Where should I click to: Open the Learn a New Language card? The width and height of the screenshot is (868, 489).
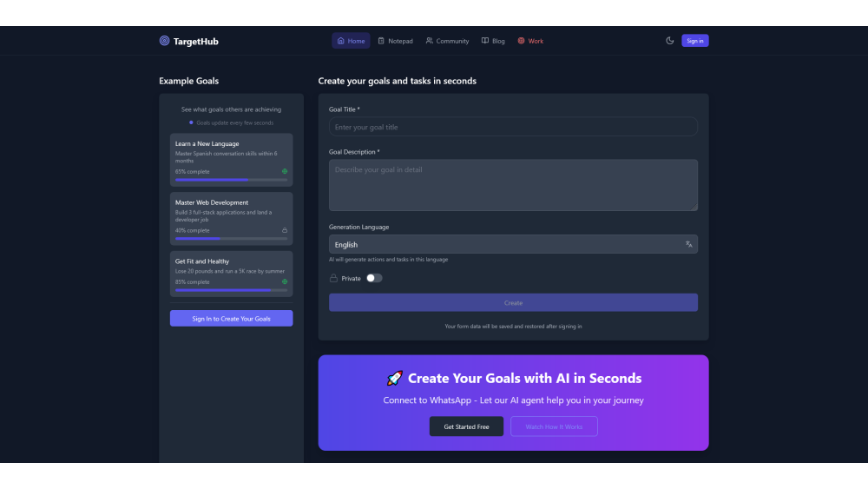(x=232, y=160)
